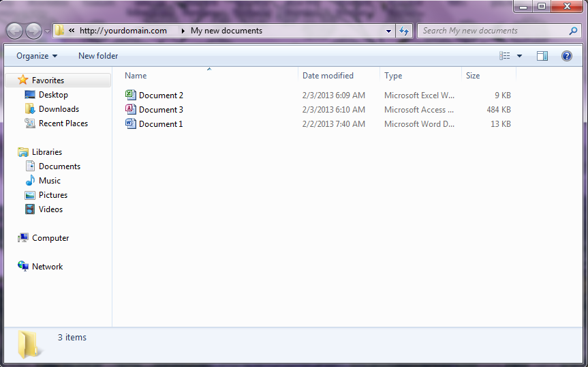Screen dimensions: 588x367
Task: Click the 13 KB size cell
Action: pyautogui.click(x=501, y=124)
